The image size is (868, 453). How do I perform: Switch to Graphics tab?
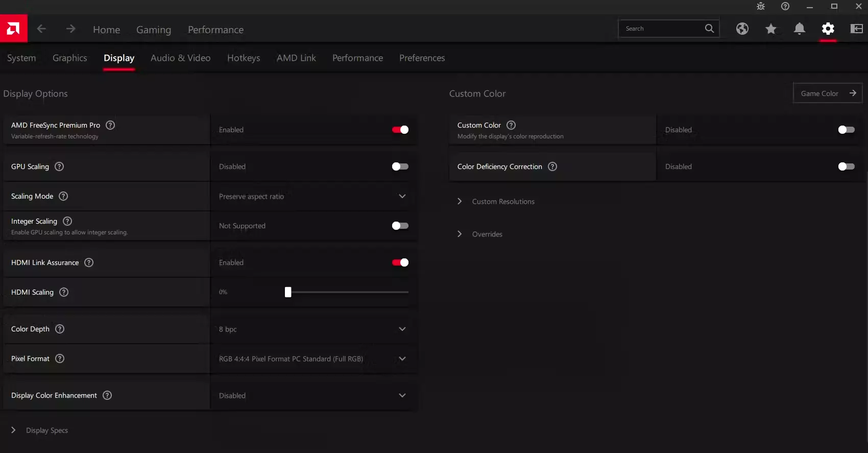(x=70, y=58)
